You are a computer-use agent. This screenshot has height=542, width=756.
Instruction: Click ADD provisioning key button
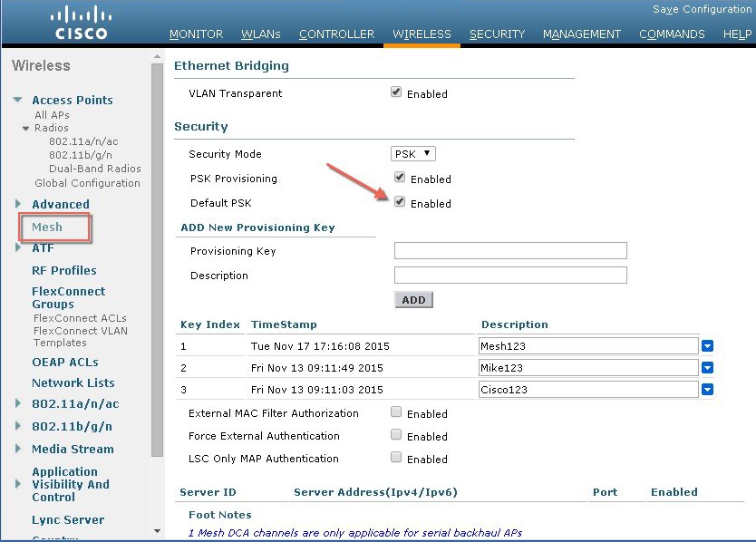click(x=413, y=299)
